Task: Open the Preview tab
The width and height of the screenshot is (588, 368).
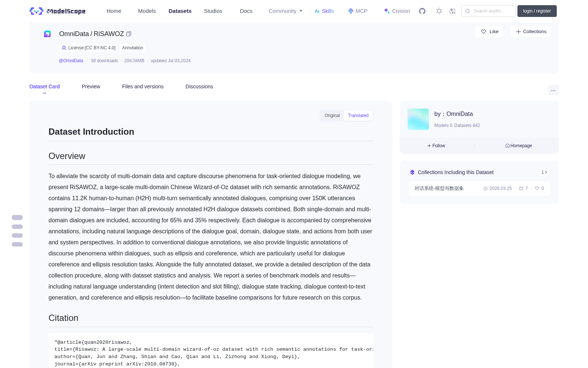Action: click(91, 86)
